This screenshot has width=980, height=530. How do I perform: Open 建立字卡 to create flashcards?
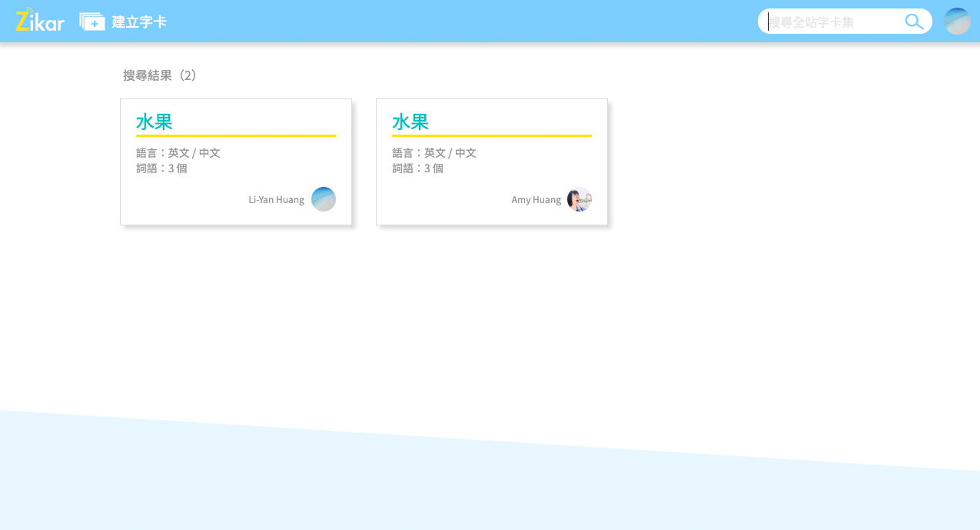(x=139, y=22)
